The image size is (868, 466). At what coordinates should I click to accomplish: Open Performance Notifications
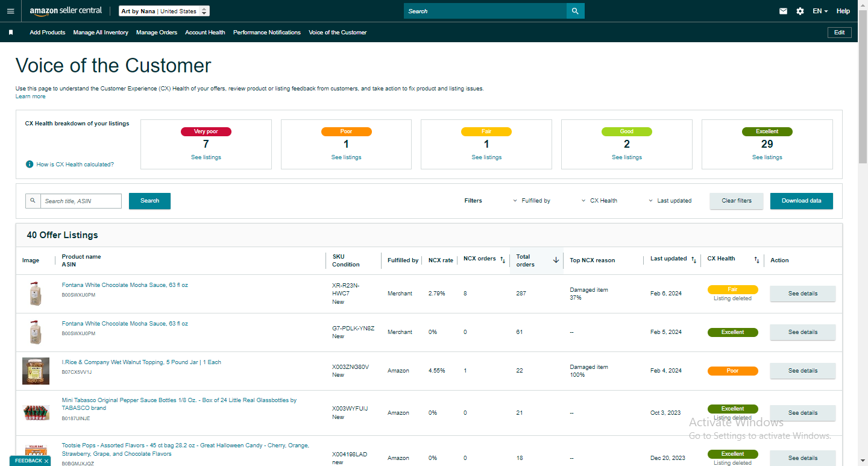(x=267, y=33)
